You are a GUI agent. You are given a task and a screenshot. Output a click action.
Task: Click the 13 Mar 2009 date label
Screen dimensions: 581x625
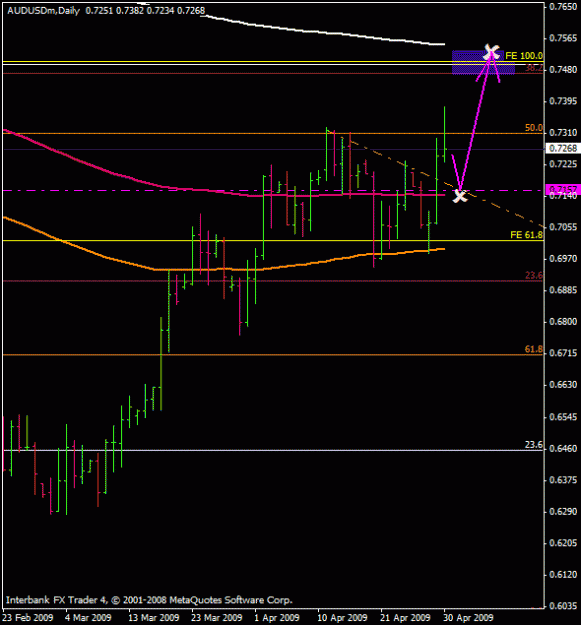click(x=154, y=617)
